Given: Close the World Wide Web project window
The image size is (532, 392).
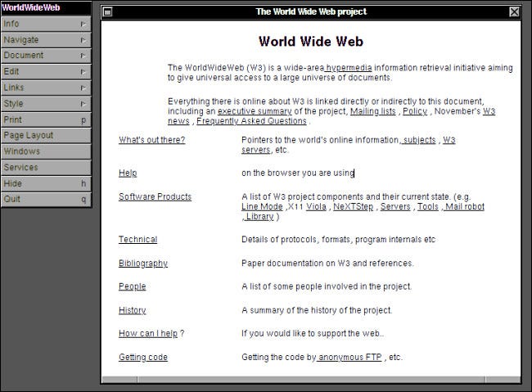Looking at the screenshot, I should point(514,12).
